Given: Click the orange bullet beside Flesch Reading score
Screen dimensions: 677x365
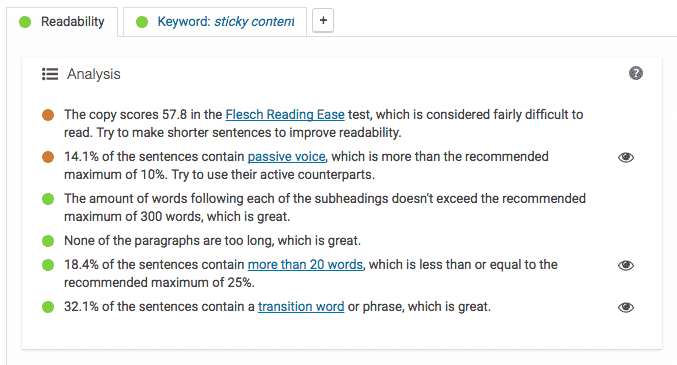Looking at the screenshot, I should tap(48, 115).
